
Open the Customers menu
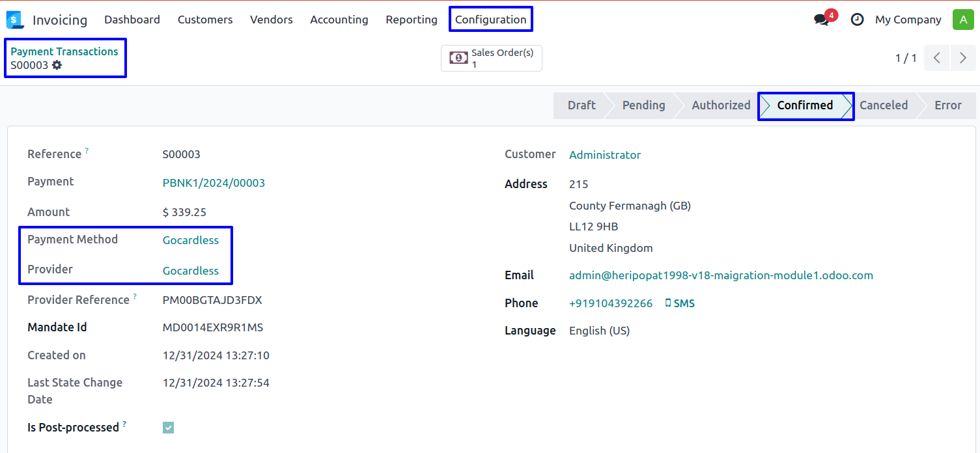tap(205, 20)
